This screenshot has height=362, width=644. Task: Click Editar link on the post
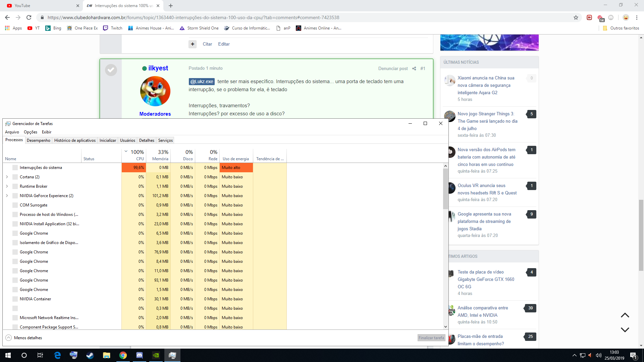point(224,44)
